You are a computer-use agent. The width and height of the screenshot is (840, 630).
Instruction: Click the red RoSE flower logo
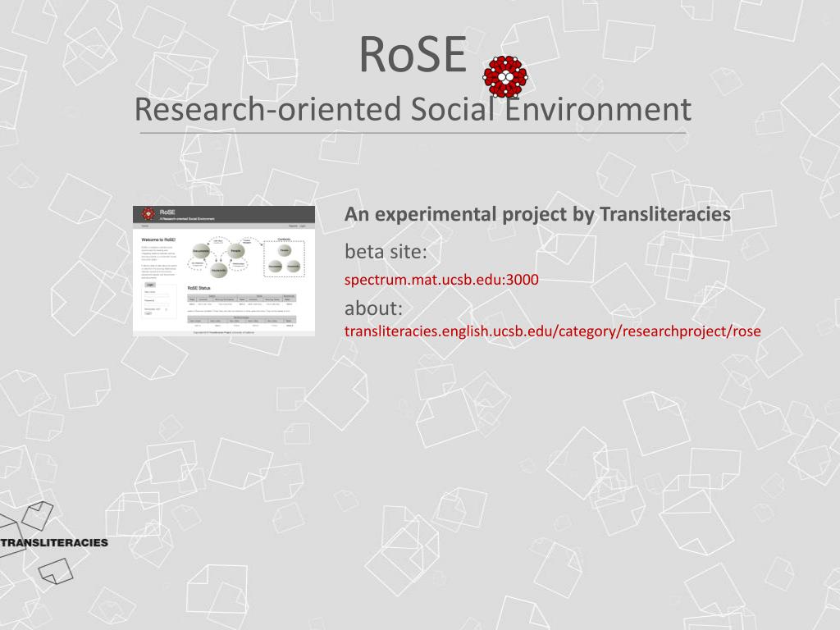pyautogui.click(x=505, y=76)
